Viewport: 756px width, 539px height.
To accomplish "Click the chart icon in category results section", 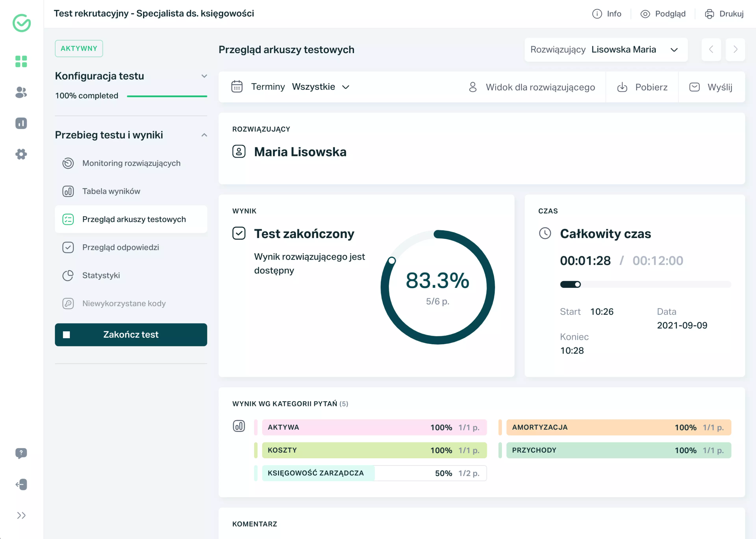I will (239, 426).
